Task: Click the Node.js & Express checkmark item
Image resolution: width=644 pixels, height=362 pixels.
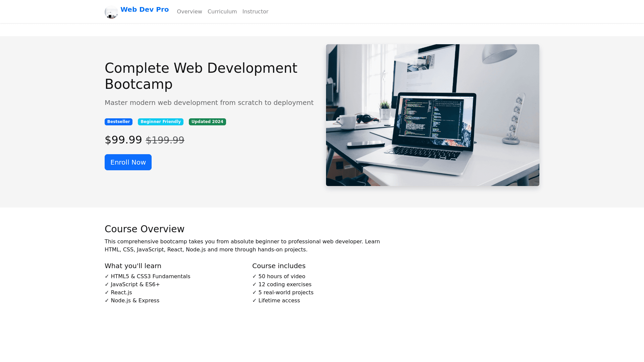Action: 132,301
